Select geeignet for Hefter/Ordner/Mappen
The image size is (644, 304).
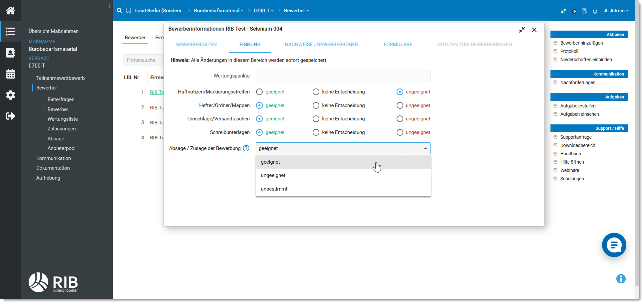click(259, 105)
